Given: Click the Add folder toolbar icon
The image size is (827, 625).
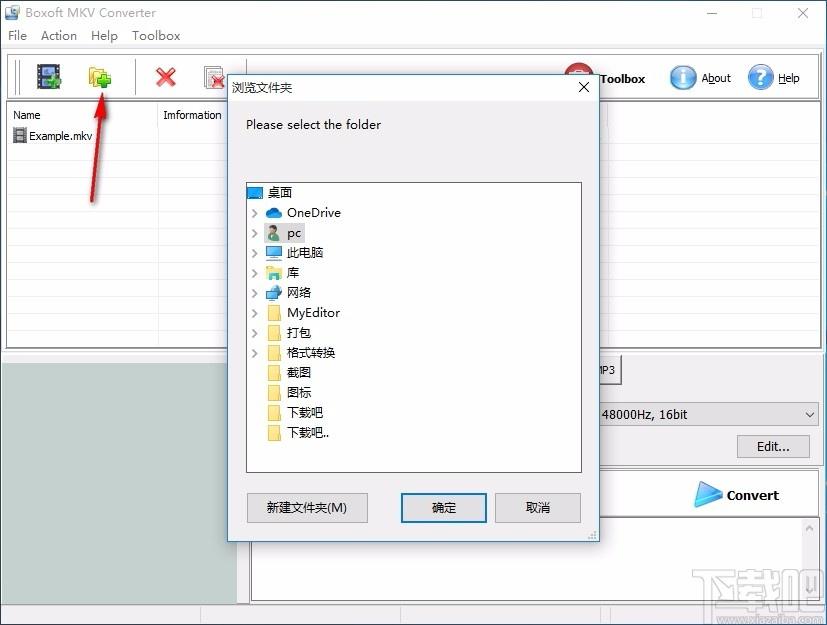Looking at the screenshot, I should pyautogui.click(x=100, y=78).
